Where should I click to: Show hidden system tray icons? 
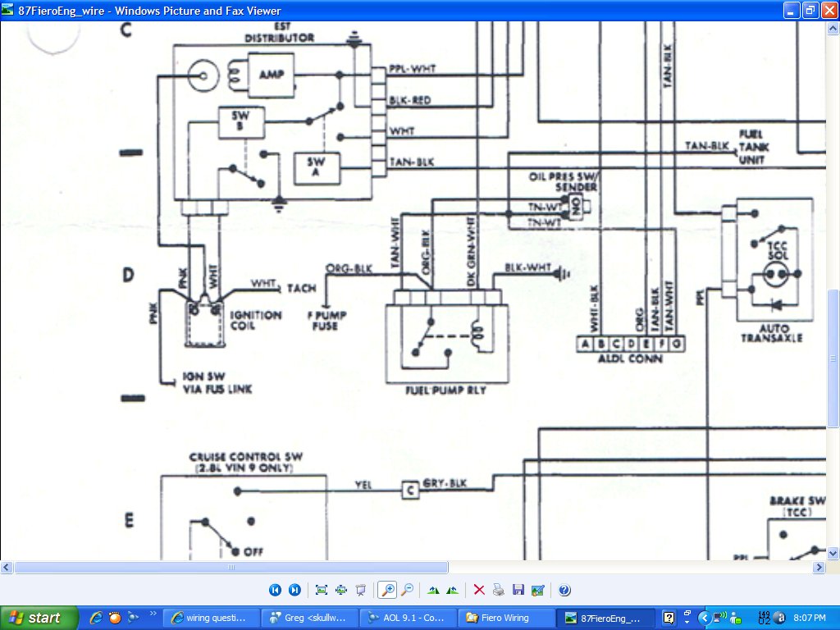pos(704,618)
